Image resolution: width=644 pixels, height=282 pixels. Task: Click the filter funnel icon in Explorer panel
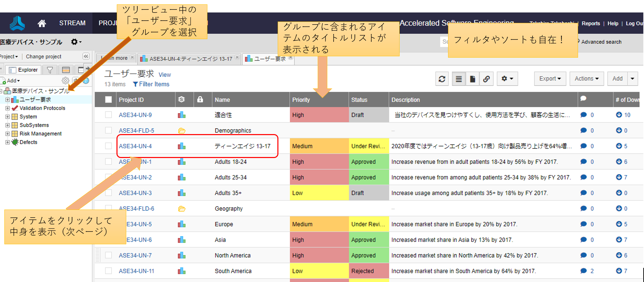click(50, 70)
